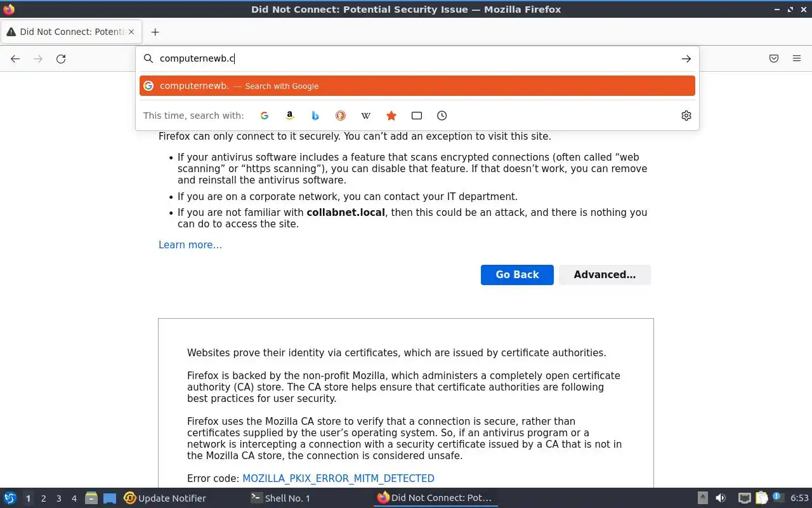The image size is (812, 508).
Task: Go back to the previous page arrow
Action: tap(15, 58)
